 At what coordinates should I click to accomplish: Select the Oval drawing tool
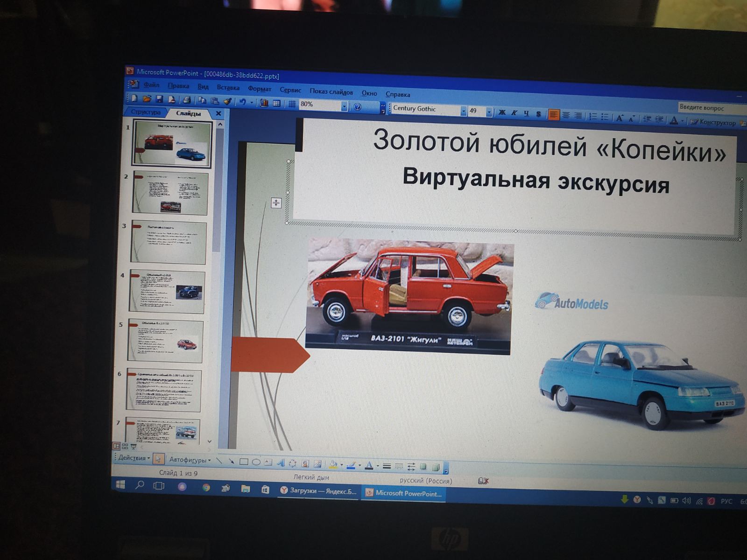pyautogui.click(x=256, y=462)
